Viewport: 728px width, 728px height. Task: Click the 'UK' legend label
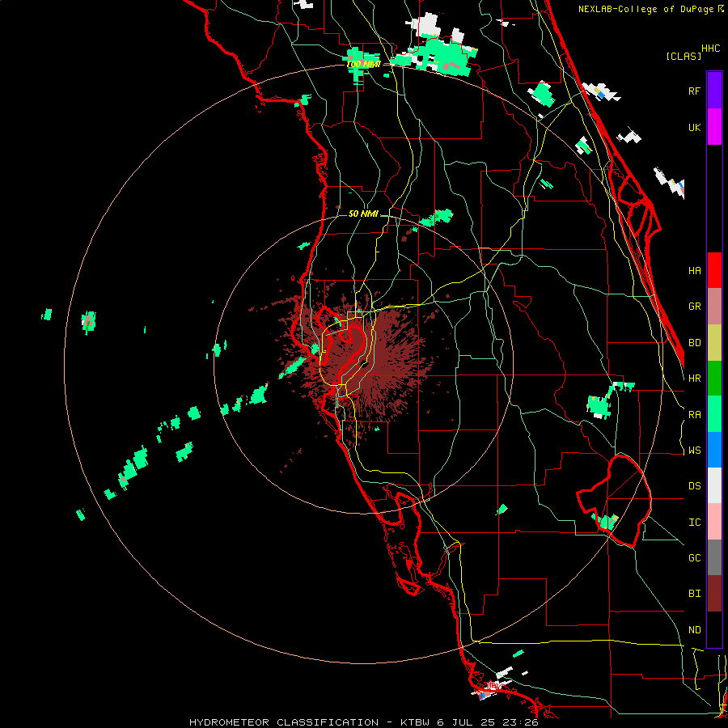coord(694,127)
